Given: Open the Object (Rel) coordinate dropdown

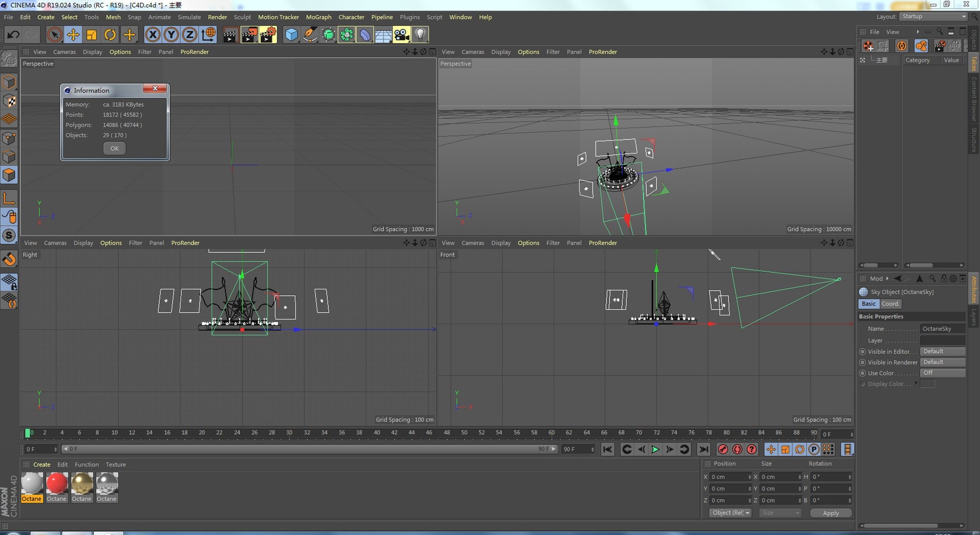Looking at the screenshot, I should point(730,513).
